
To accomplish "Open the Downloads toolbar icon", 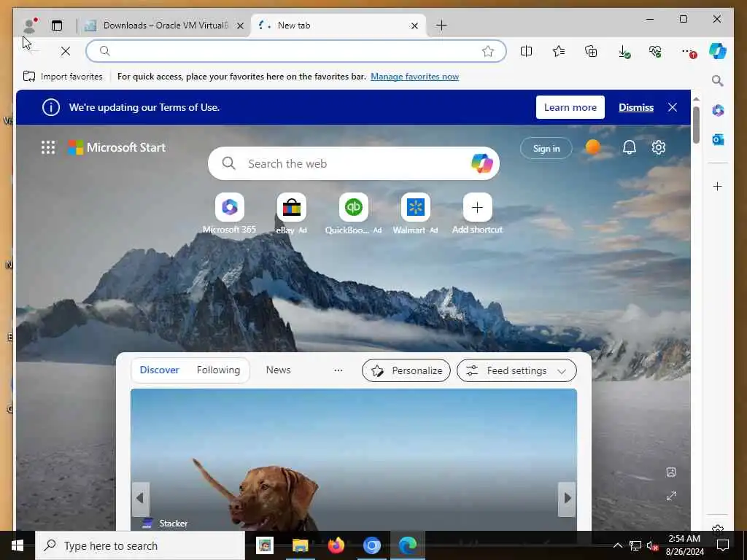I will pos(623,52).
